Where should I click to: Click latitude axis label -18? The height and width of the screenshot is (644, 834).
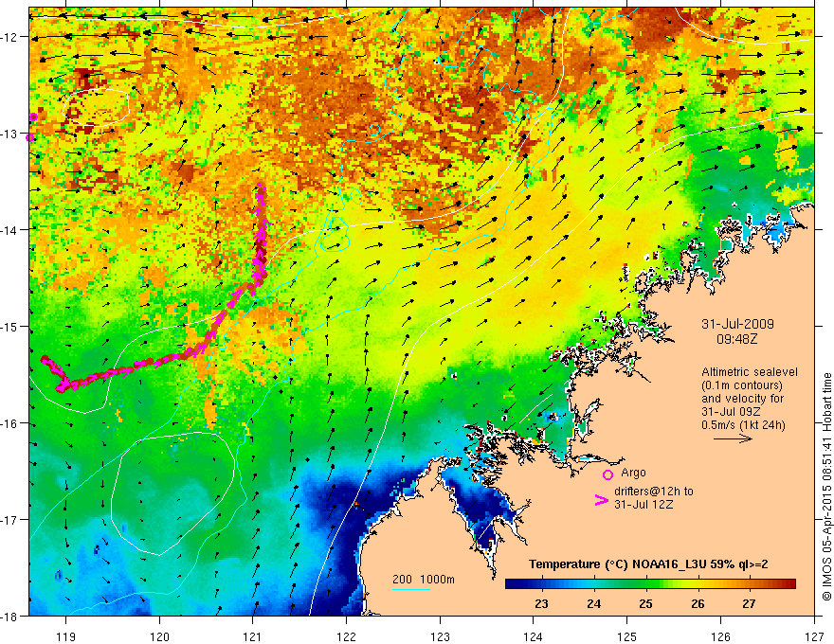[9, 616]
